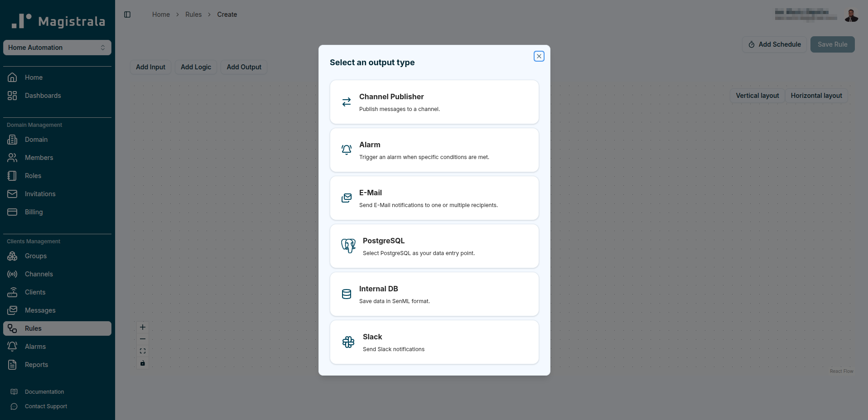Open the Alarms section from the sidebar
This screenshot has height=420, width=868.
click(x=35, y=346)
